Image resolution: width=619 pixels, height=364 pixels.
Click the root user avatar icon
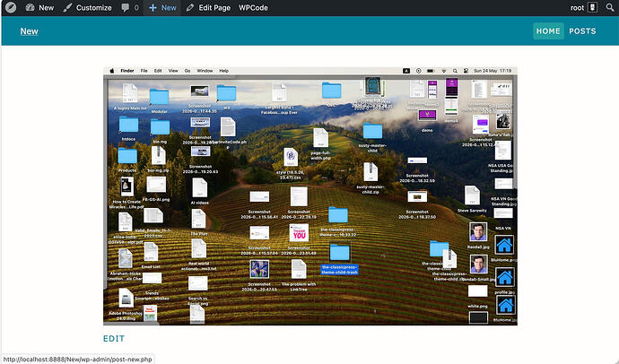click(593, 7)
